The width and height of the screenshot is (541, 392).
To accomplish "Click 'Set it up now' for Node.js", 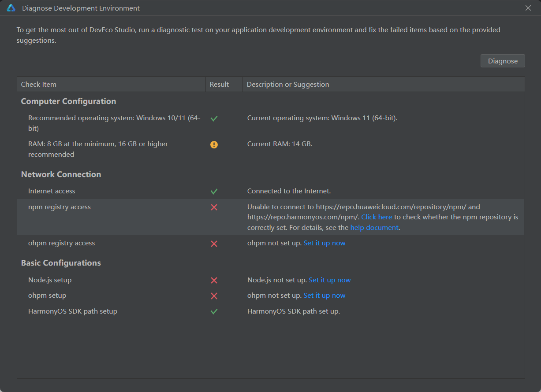I will pos(330,280).
